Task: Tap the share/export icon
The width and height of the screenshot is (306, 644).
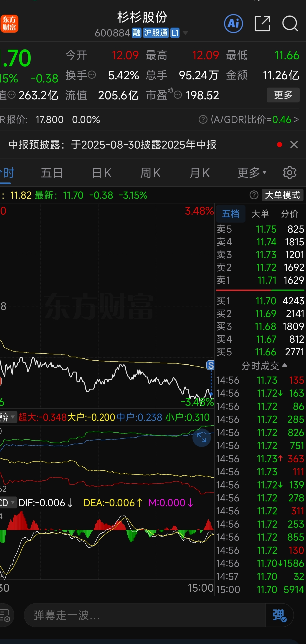Action: [x=262, y=24]
